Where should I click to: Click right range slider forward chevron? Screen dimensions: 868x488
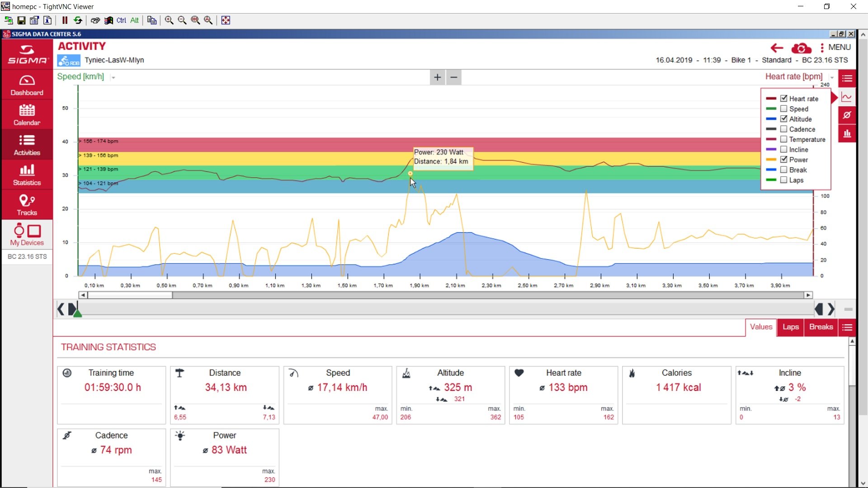(x=831, y=309)
